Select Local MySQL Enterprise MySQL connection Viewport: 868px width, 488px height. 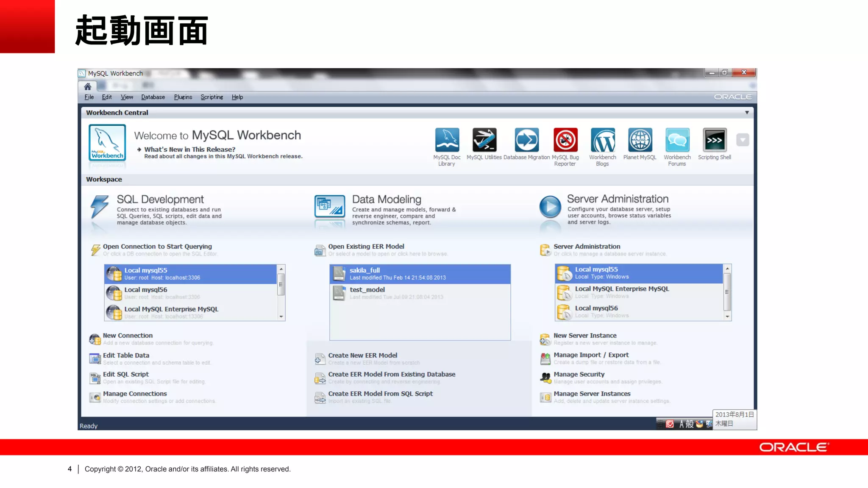(x=191, y=312)
